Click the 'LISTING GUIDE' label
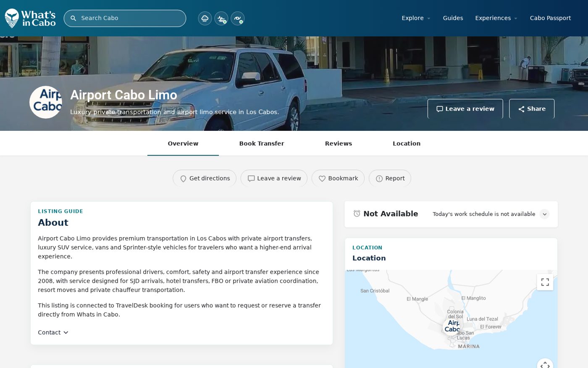Screen dimensions: 588x368 60,212
